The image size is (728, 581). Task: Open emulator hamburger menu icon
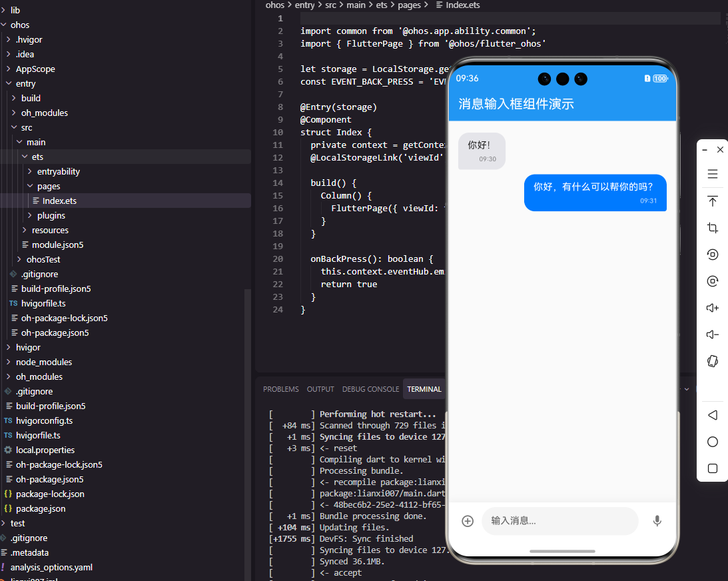pos(713,174)
